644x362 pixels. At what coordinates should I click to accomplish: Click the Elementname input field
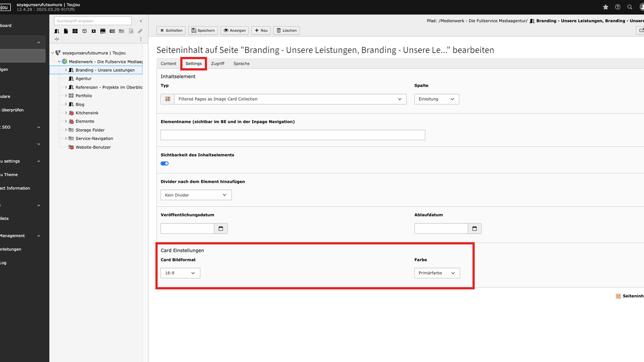pyautogui.click(x=293, y=135)
